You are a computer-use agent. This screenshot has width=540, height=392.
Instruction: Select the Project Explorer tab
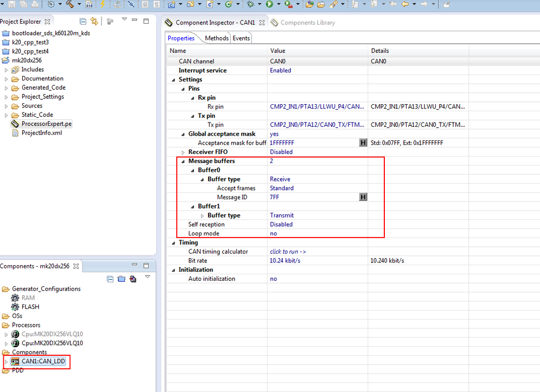pos(21,22)
